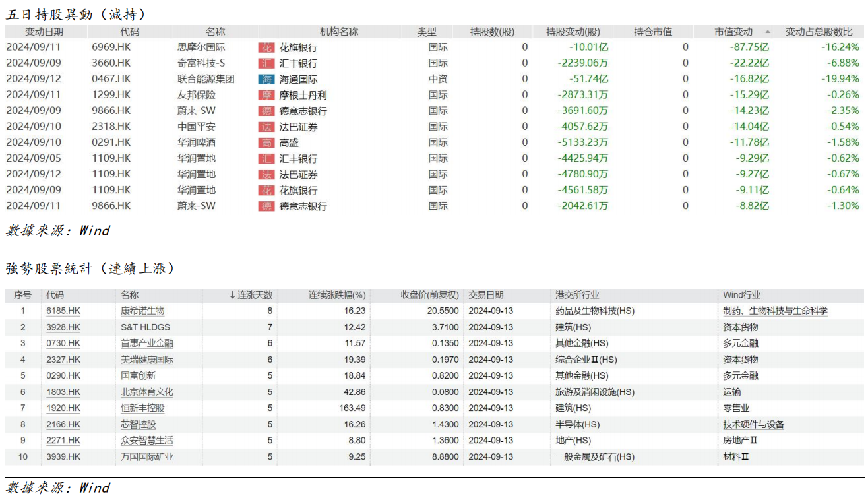
Task: Click the 摩 badge beside 摩根士丹利
Action: coord(266,95)
